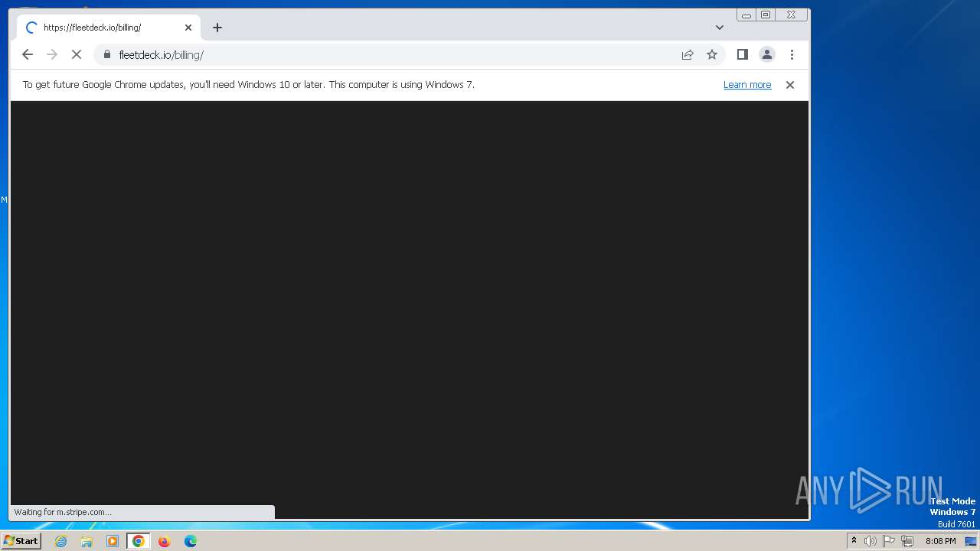Bookmark this tab with the star
Image resolution: width=980 pixels, height=551 pixels.
(712, 54)
